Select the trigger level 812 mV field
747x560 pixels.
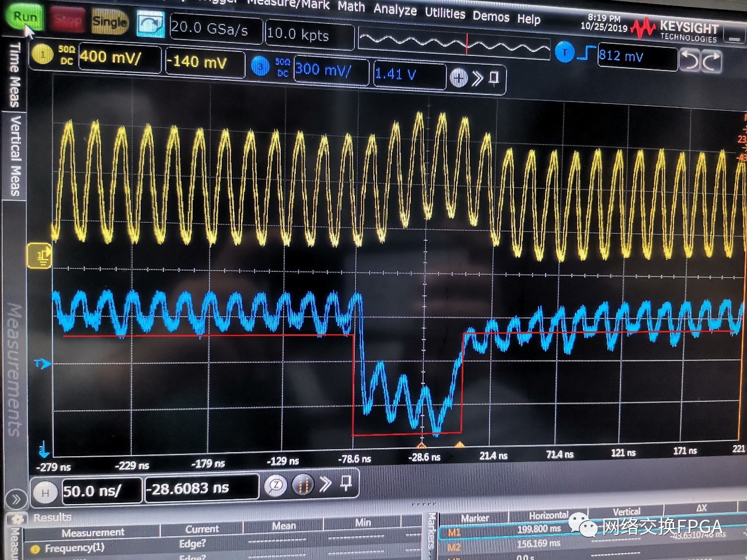pyautogui.click(x=637, y=57)
